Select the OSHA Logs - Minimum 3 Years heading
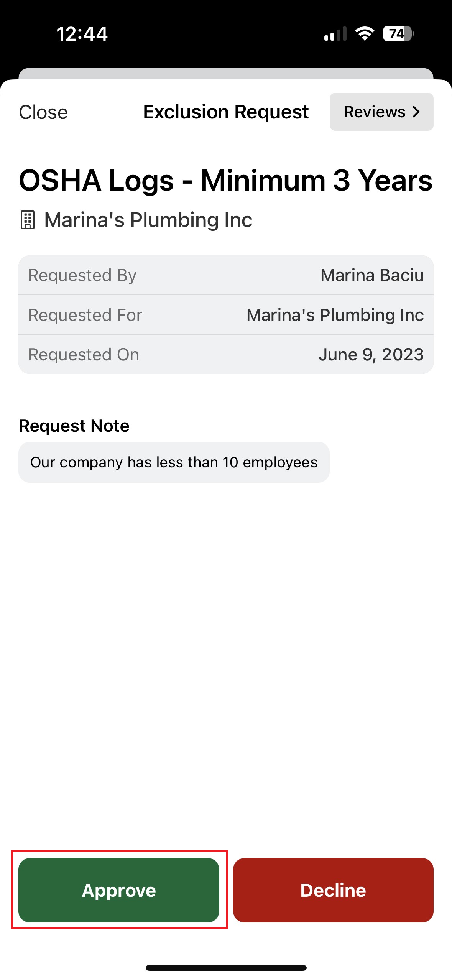Viewport: 452px width, 980px height. (x=226, y=181)
